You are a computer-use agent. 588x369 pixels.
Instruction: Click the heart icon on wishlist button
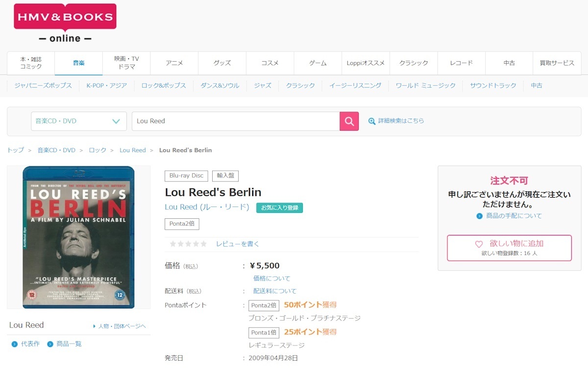click(479, 244)
